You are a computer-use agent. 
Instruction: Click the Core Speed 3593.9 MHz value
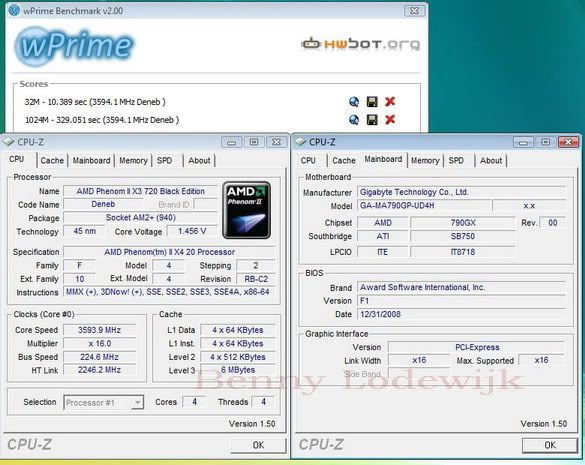pyautogui.click(x=99, y=330)
